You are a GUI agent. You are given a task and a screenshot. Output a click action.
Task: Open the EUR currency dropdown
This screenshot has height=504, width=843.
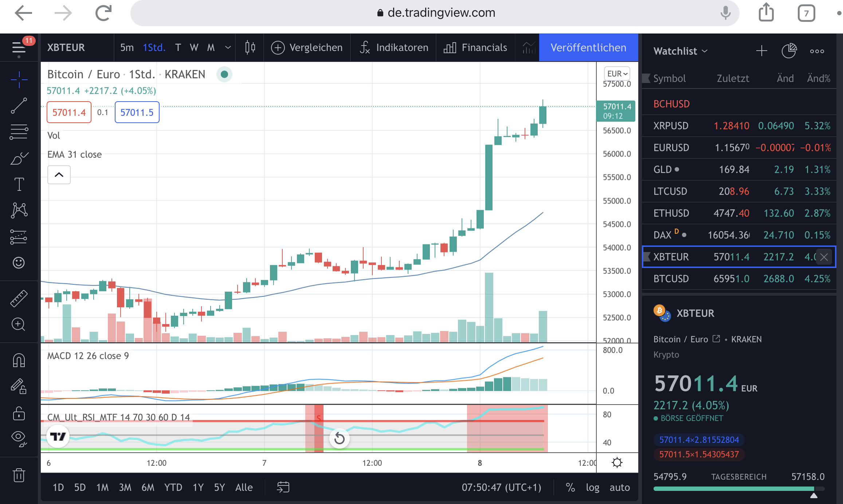pos(617,74)
